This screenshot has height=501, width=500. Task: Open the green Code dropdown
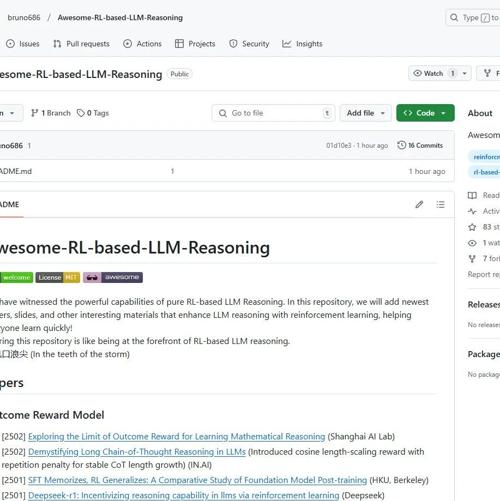tap(425, 113)
